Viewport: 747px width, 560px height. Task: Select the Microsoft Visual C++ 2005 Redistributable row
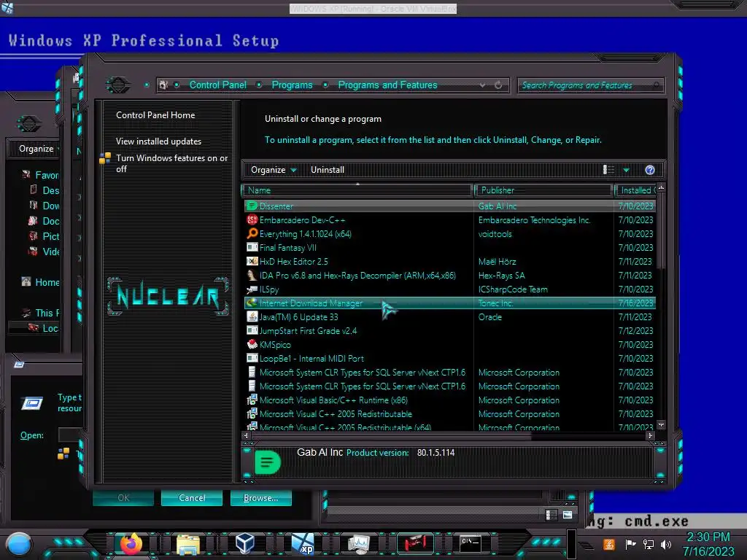(x=450, y=414)
